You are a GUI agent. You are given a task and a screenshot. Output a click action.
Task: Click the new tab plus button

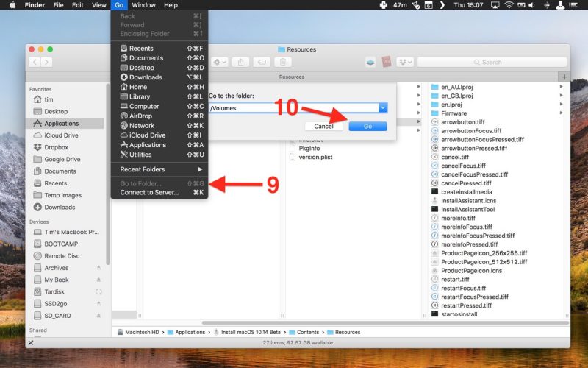(x=564, y=77)
